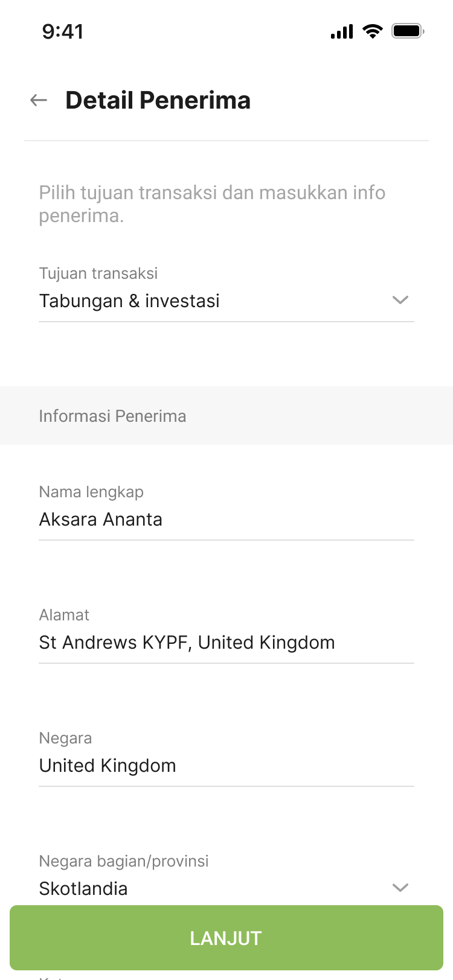The width and height of the screenshot is (453, 980).
Task: Tap the 'Negara bagian/provinsi' field label
Action: (x=124, y=861)
